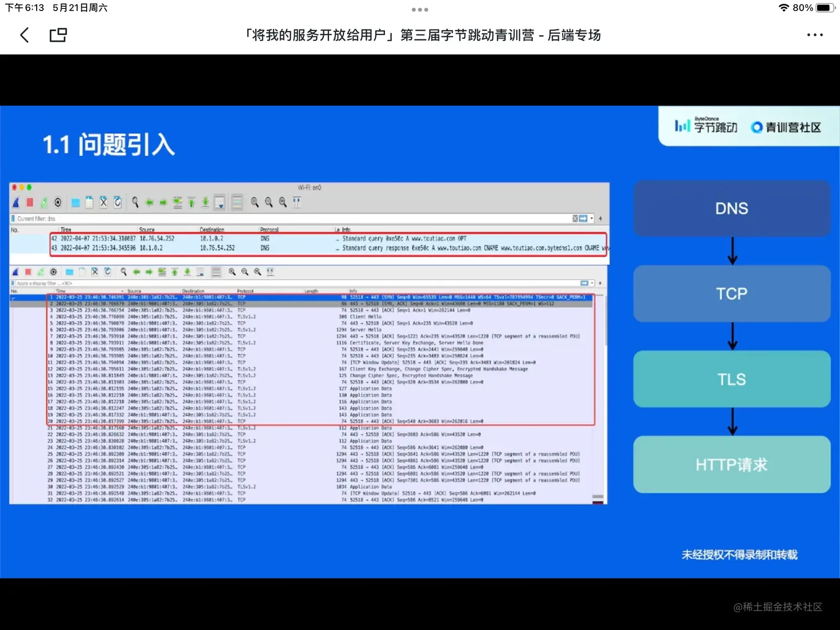The width and height of the screenshot is (840, 630).
Task: Open the window-mode icon beside the back arrow
Action: click(58, 35)
